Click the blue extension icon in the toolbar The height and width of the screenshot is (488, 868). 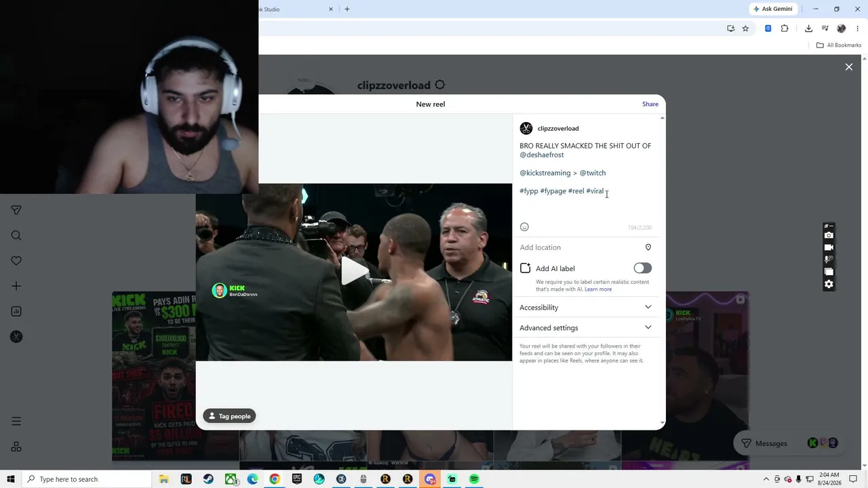pyautogui.click(x=768, y=28)
